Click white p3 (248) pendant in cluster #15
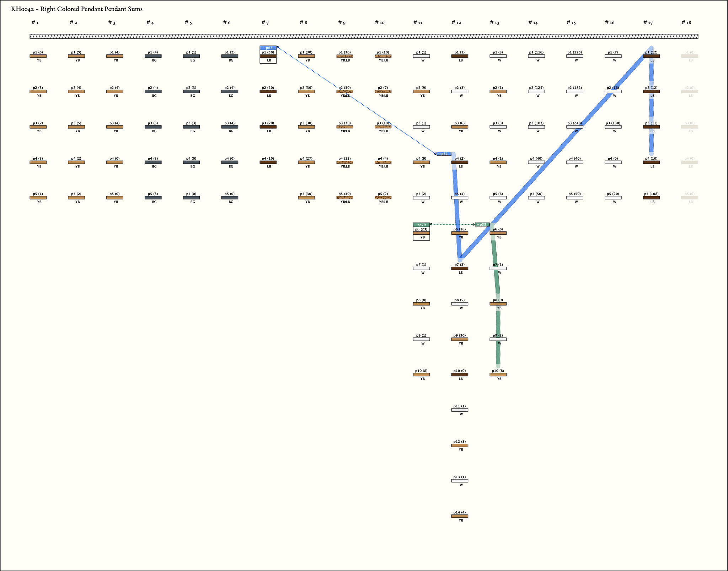The width and height of the screenshot is (728, 571). pos(574,127)
